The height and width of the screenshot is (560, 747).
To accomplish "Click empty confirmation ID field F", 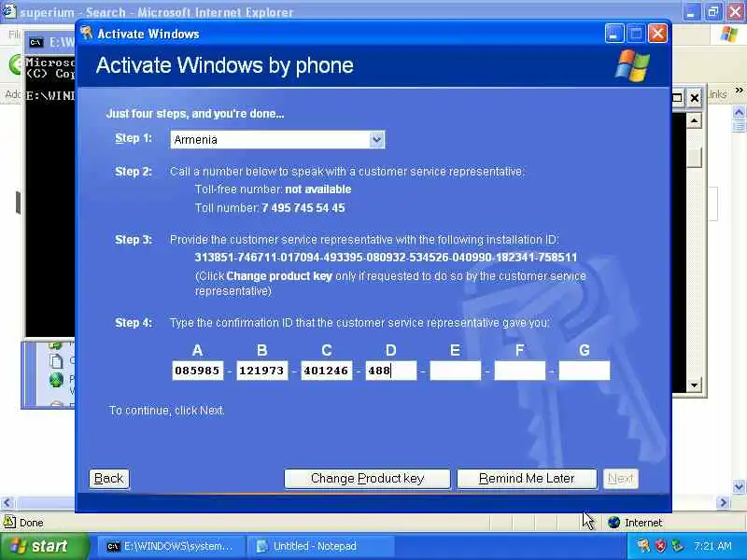I will (x=520, y=371).
